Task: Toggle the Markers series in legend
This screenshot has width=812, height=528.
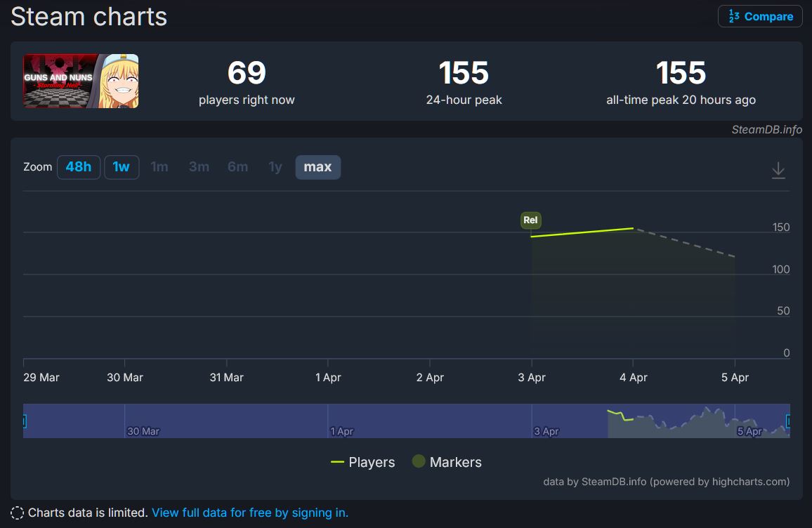Action: click(x=447, y=462)
